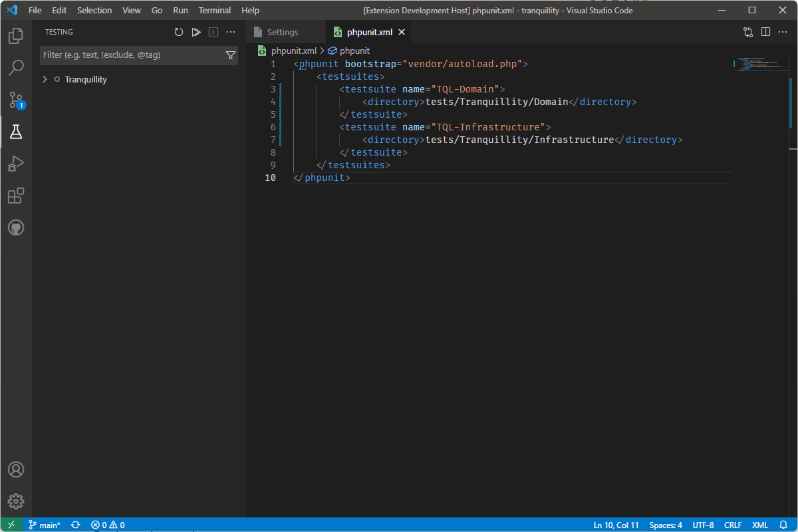Viewport: 798px width, 532px height.
Task: Run all tests button
Action: pyautogui.click(x=196, y=32)
